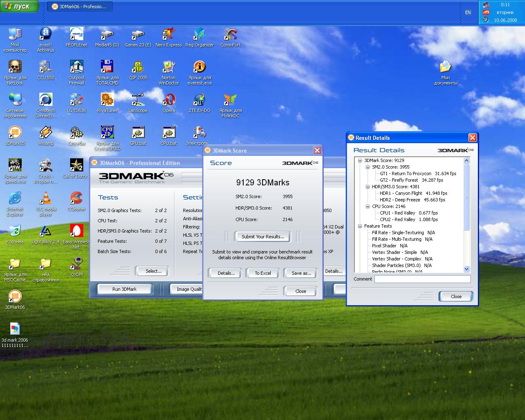Select the CPU.bat file icon
525x420 pixels.
tap(169, 136)
